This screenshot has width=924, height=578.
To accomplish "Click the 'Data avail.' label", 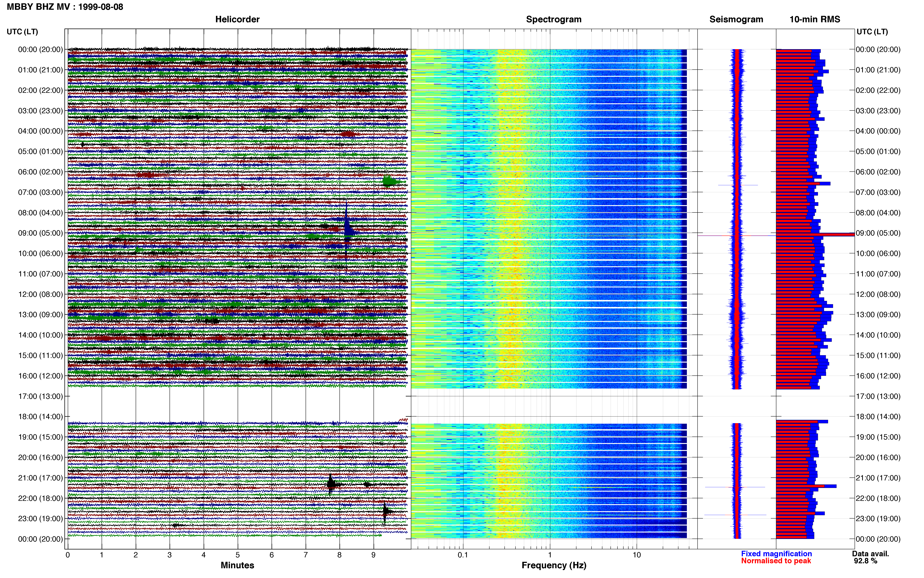I will 870,554.
